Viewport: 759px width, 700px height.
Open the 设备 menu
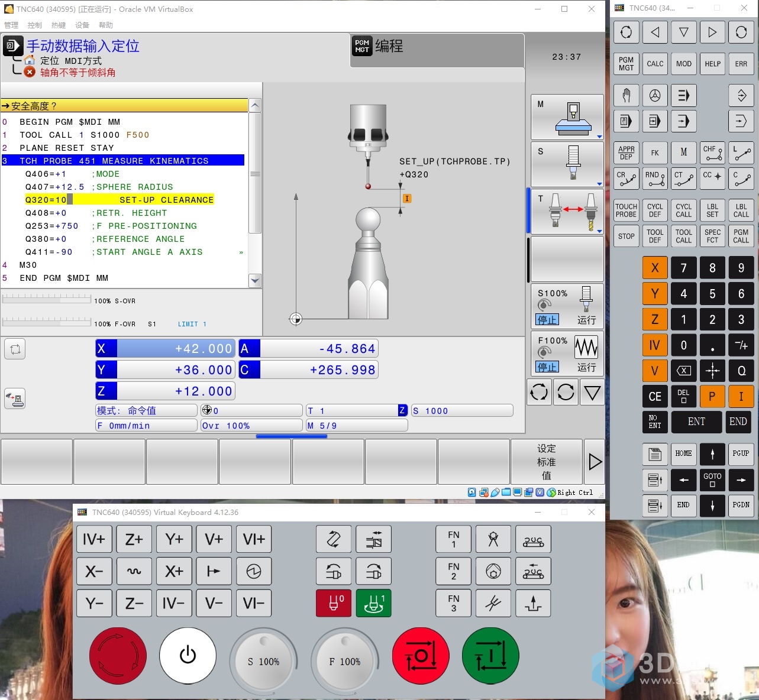click(x=82, y=25)
